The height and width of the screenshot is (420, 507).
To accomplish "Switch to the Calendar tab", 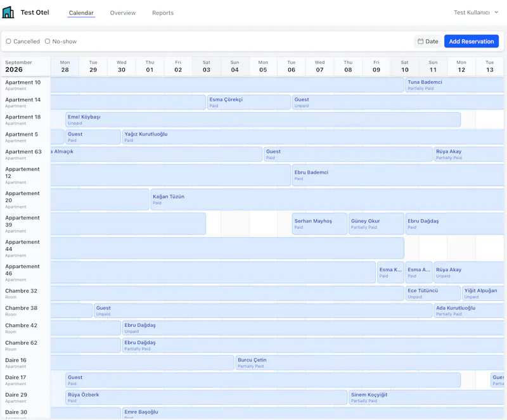I will click(x=81, y=13).
